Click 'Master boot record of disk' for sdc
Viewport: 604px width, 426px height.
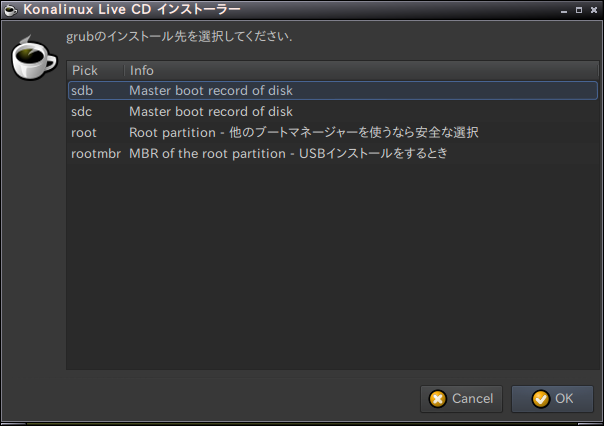coord(211,112)
